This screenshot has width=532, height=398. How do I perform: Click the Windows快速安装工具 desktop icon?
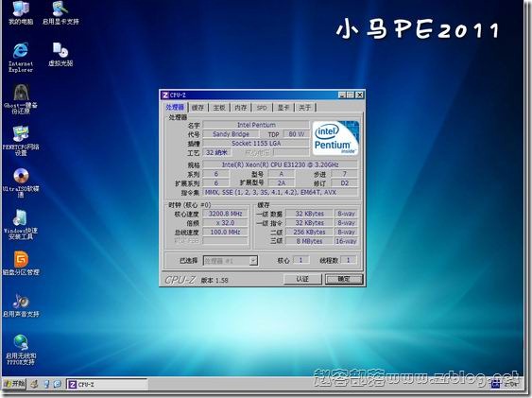coord(21,224)
